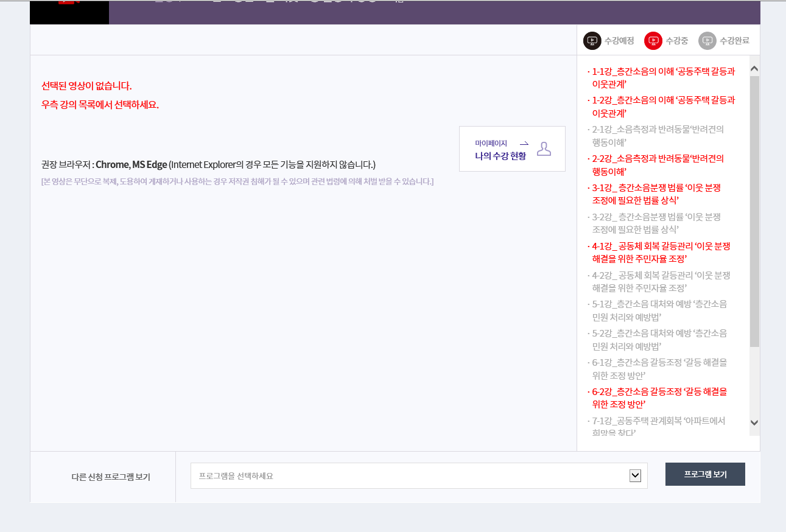The image size is (786, 532).
Task: Select lecture 2-2강 소음측정과 반려동물
Action: click(658, 165)
